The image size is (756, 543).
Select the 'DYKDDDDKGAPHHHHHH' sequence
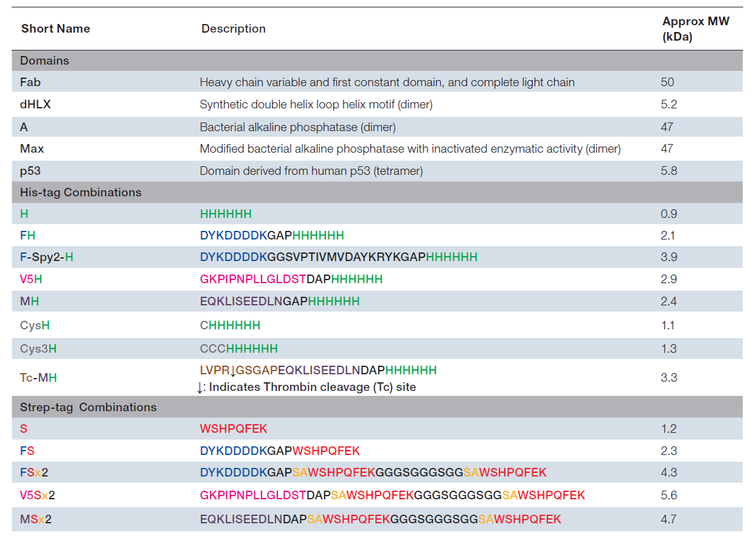272,236
